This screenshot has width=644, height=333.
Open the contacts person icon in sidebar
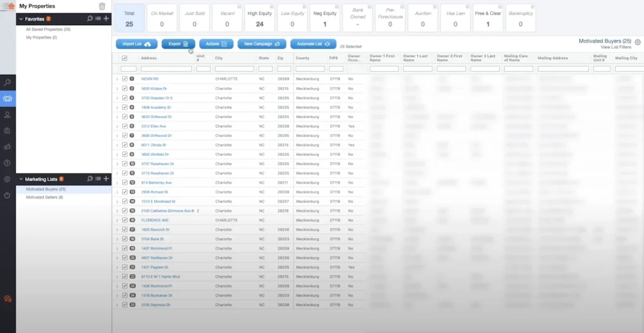click(x=8, y=115)
